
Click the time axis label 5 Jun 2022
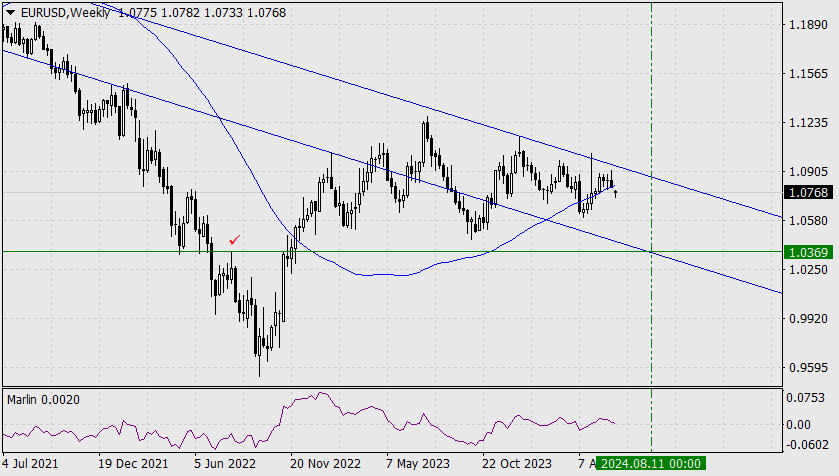225,463
